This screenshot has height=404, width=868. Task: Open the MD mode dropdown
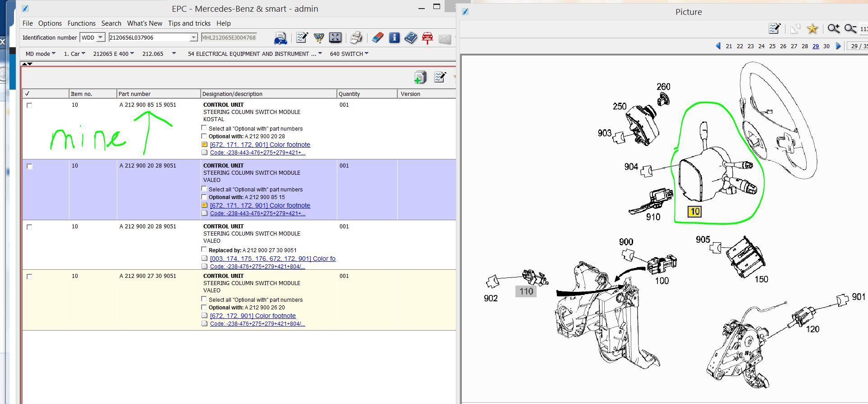(x=40, y=54)
